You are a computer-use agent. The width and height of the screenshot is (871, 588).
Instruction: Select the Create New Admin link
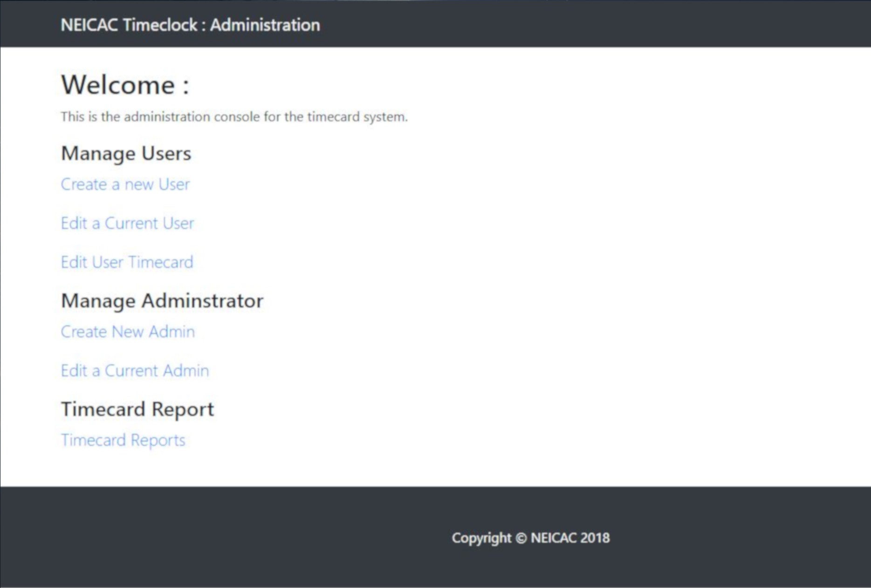coord(128,332)
